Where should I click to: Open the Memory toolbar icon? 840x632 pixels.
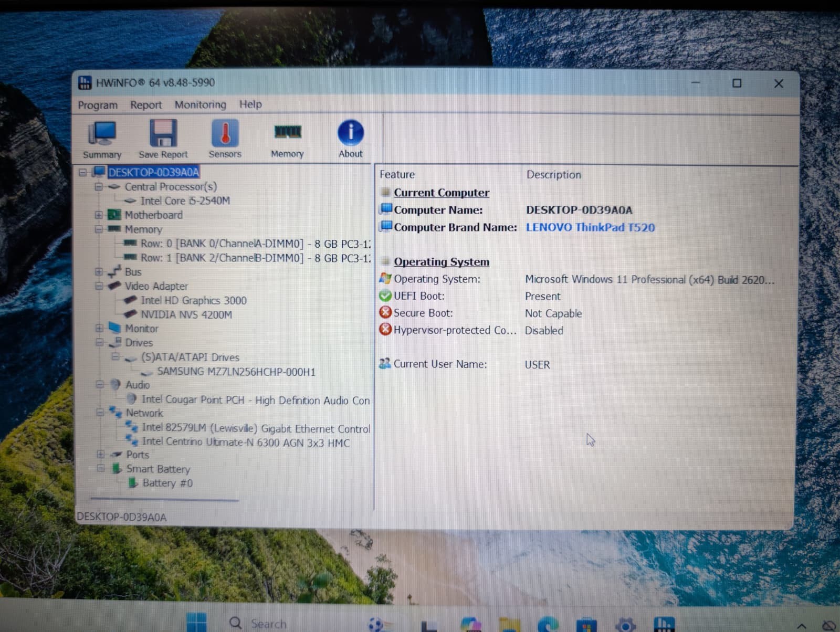click(287, 139)
